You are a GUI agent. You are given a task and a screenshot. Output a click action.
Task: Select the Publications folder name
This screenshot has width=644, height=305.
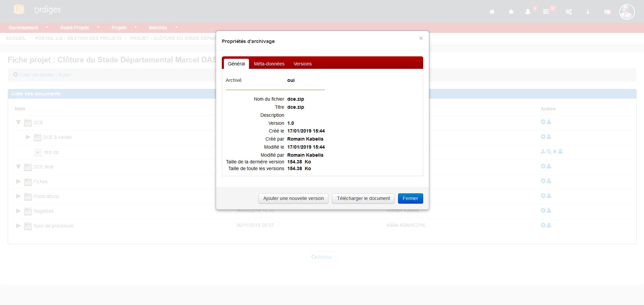pyautogui.click(x=46, y=196)
